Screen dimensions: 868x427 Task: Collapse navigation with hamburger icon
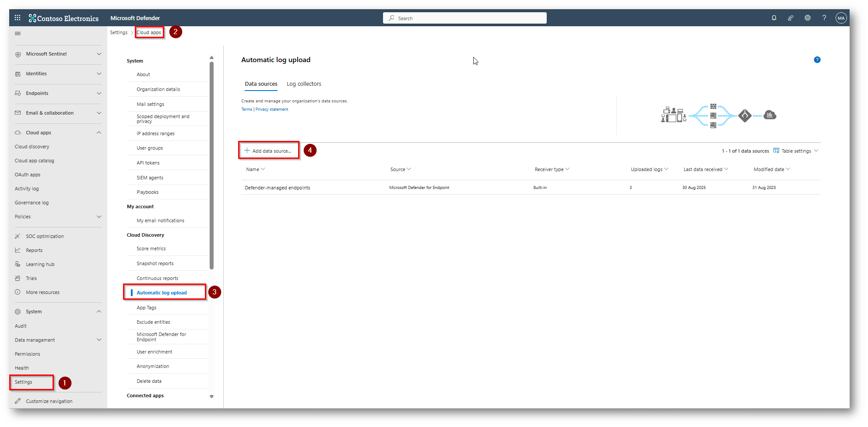[x=18, y=33]
